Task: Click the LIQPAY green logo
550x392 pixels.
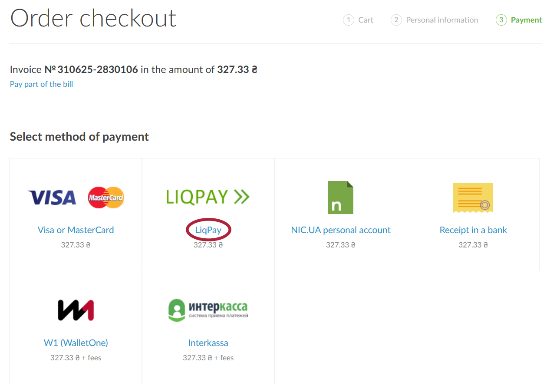Action: tap(208, 197)
